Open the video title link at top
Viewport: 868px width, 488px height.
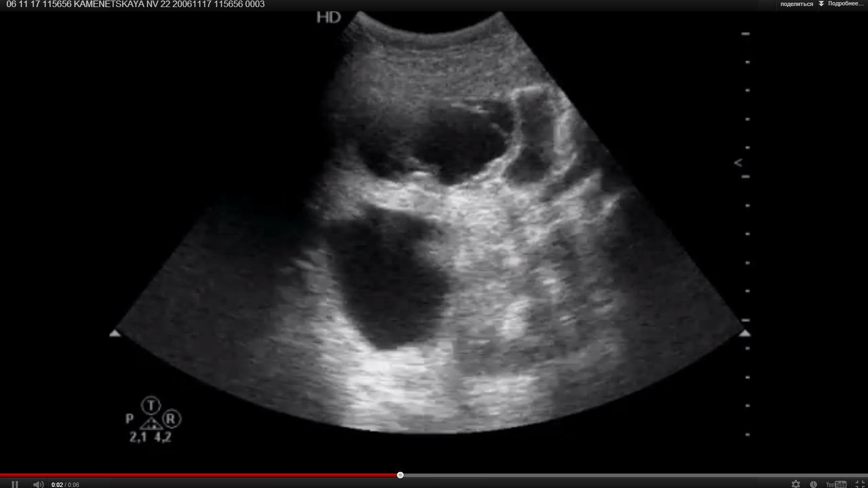[136, 4]
